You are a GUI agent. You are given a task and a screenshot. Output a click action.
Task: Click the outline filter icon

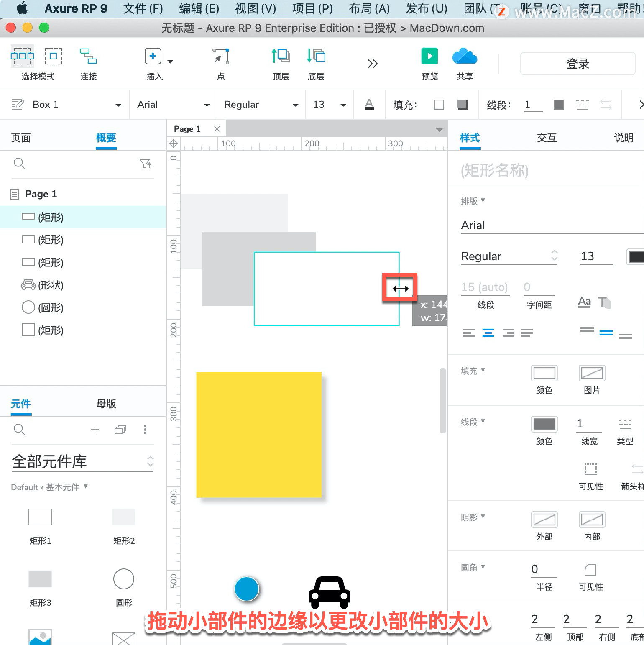(x=146, y=164)
